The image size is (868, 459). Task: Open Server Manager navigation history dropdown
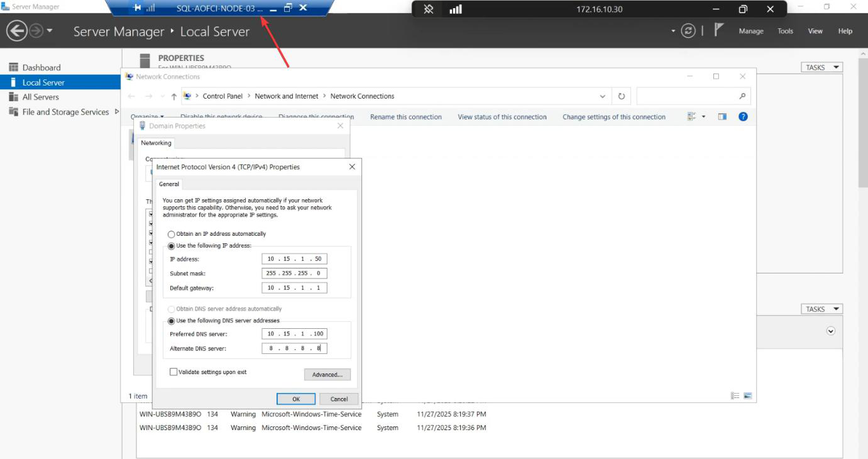pos(50,31)
